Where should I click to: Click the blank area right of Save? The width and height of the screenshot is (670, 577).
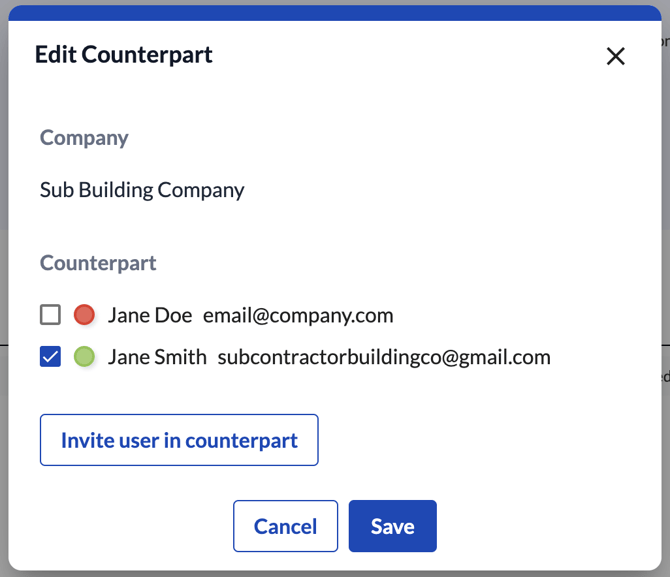(x=550, y=526)
